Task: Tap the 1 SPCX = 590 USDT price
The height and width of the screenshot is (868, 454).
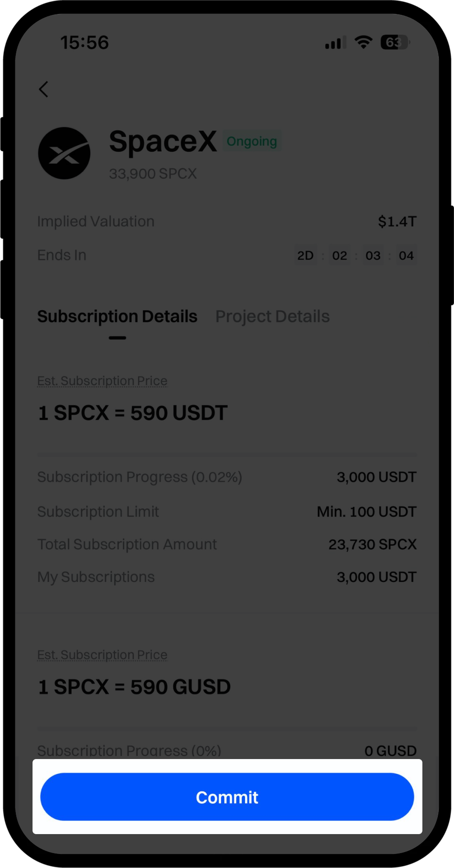Action: tap(133, 413)
